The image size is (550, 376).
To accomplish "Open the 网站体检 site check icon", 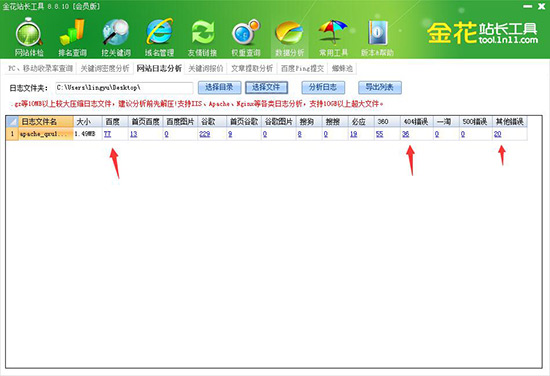I will click(29, 38).
